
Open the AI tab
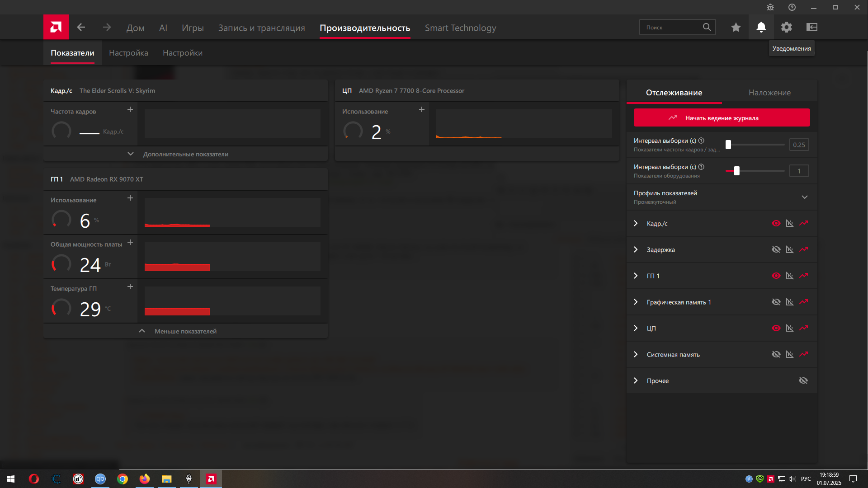pos(163,28)
